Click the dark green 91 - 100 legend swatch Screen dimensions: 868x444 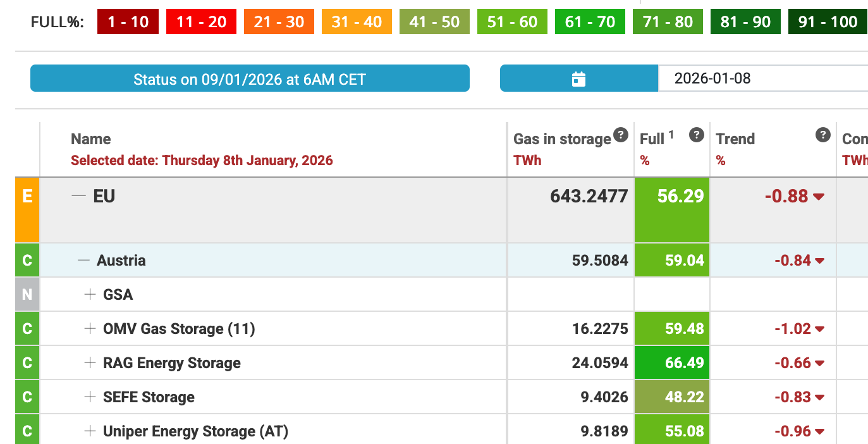(827, 22)
